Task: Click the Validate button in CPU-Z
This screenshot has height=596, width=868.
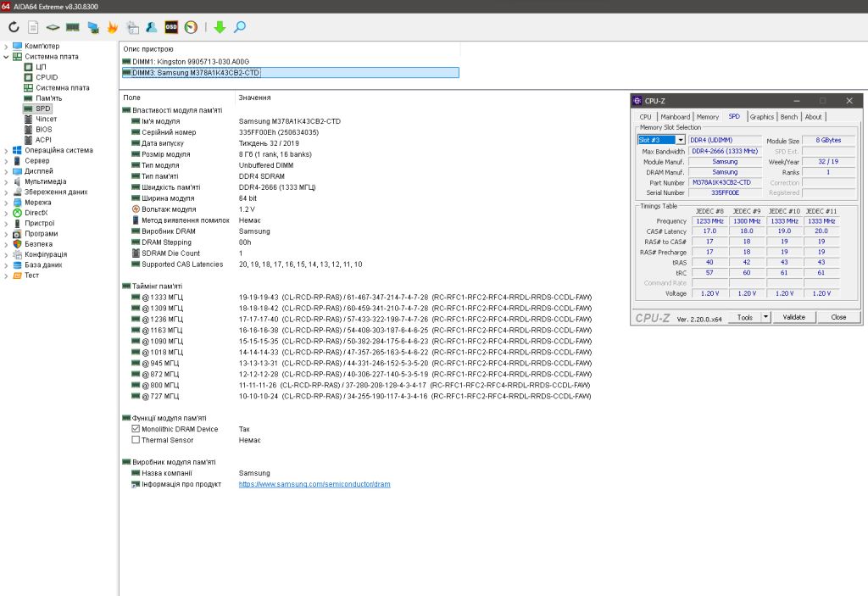Action: (x=793, y=317)
